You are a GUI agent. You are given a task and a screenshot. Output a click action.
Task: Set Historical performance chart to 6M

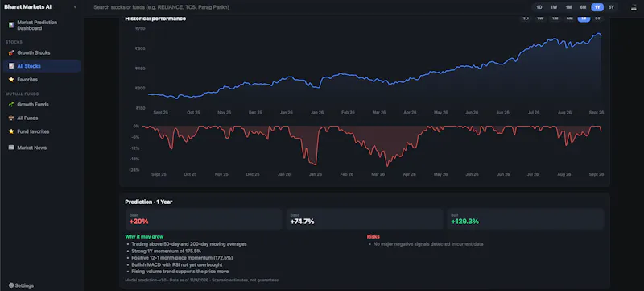(569, 19)
